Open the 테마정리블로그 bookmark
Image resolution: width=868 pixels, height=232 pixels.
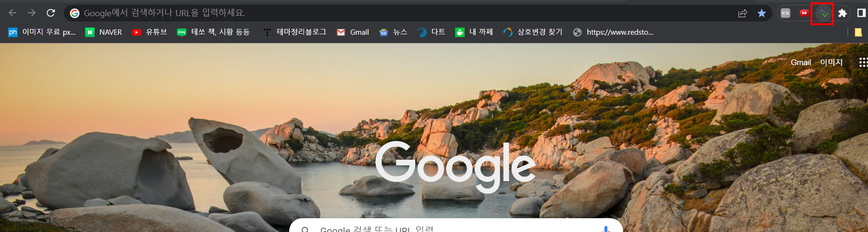pos(295,32)
